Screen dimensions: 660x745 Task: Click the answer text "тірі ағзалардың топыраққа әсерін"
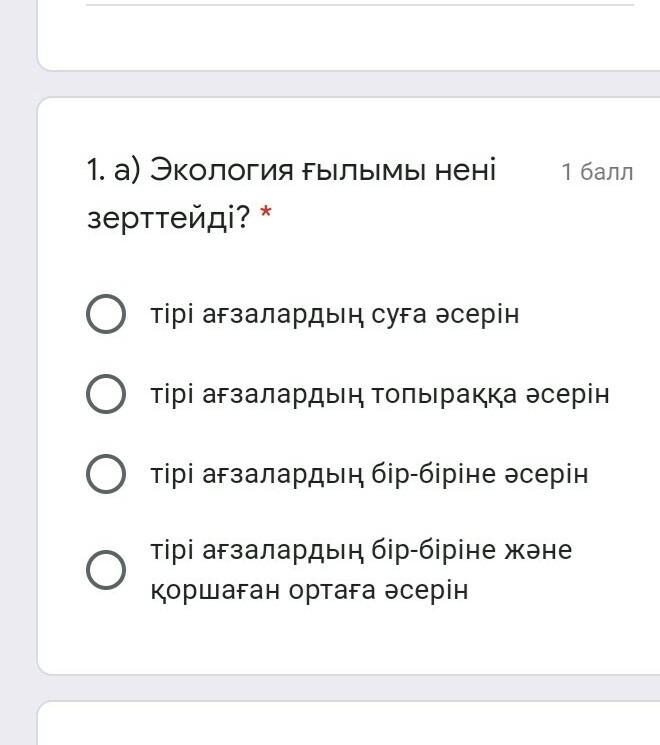tap(380, 393)
